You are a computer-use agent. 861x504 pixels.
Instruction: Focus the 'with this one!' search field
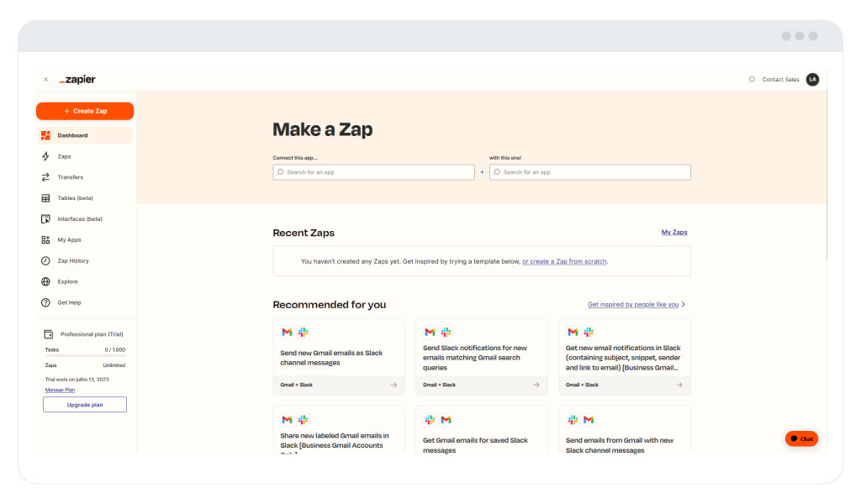pyautogui.click(x=590, y=172)
